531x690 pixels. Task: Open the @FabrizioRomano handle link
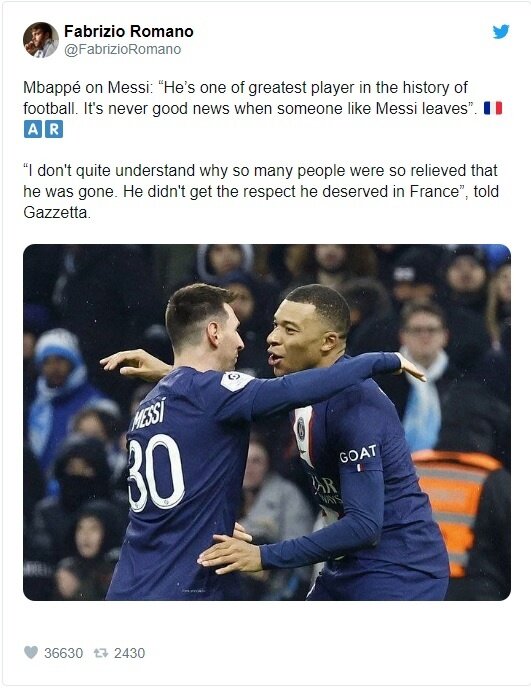(123, 49)
